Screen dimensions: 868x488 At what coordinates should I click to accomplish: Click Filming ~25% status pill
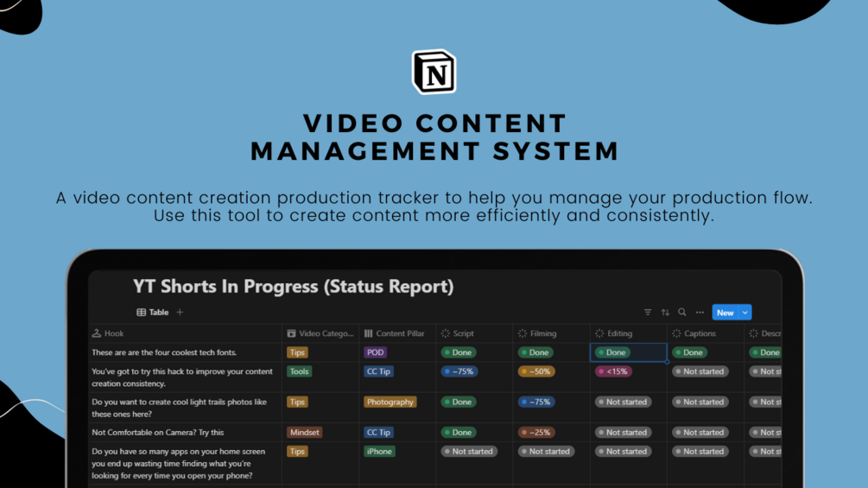[535, 432]
